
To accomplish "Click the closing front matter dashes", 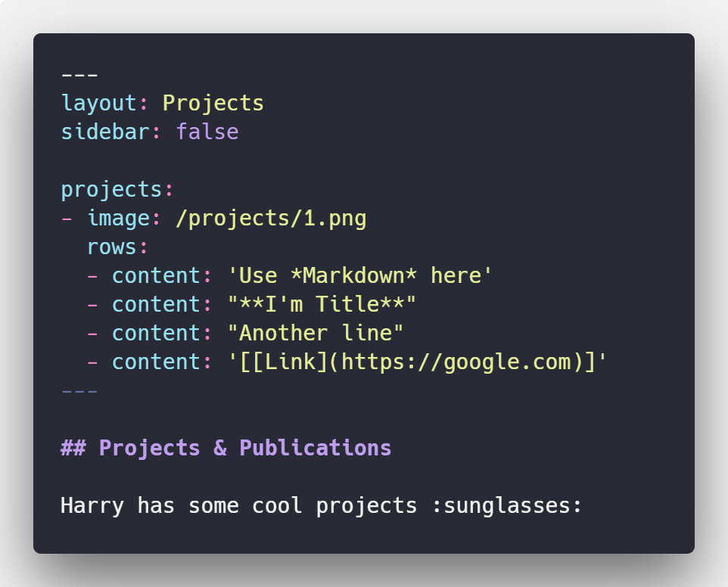I will [79, 391].
